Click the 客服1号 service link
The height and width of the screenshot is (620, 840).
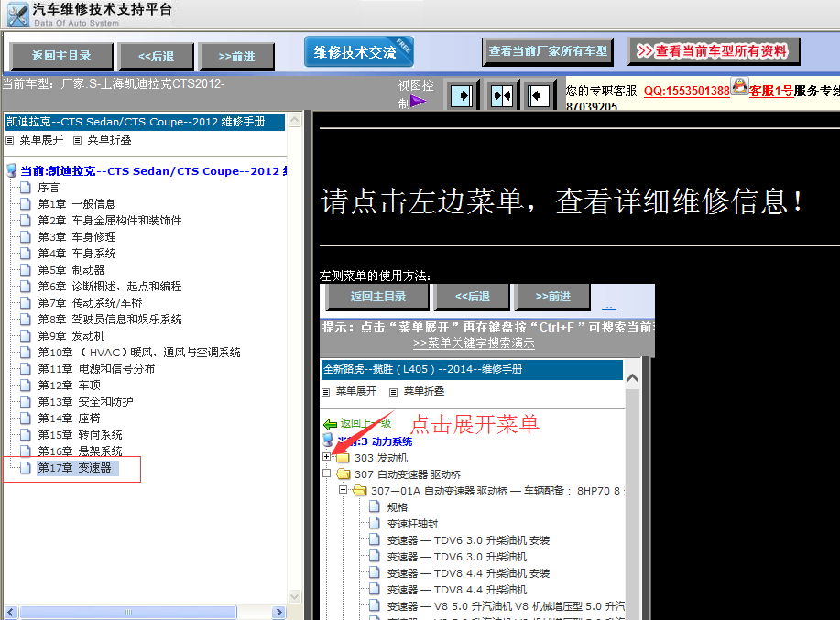point(771,91)
